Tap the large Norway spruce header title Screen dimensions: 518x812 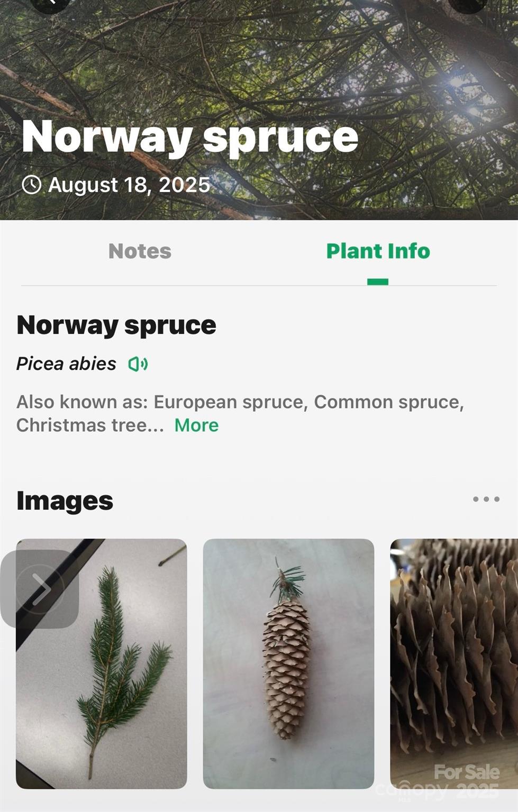[x=190, y=137]
